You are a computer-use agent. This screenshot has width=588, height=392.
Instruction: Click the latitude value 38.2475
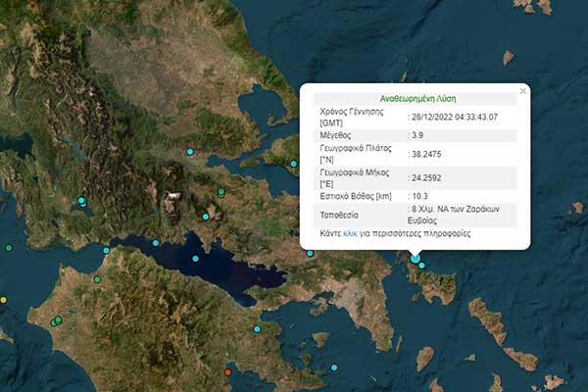click(x=425, y=152)
